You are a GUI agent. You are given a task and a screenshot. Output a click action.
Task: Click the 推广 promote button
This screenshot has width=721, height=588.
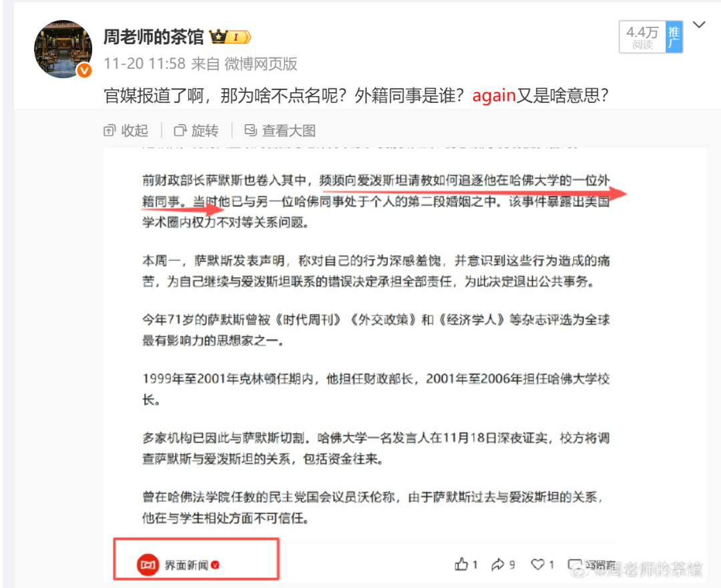[x=674, y=37]
